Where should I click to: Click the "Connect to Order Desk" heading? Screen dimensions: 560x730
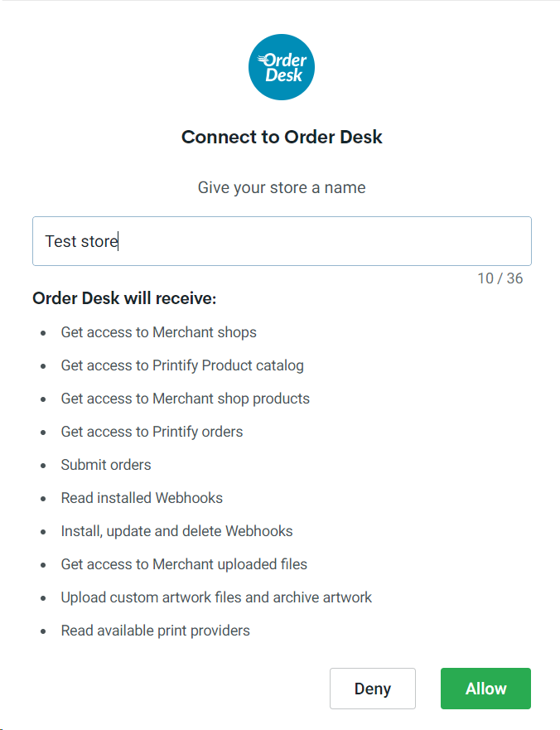coord(282,137)
